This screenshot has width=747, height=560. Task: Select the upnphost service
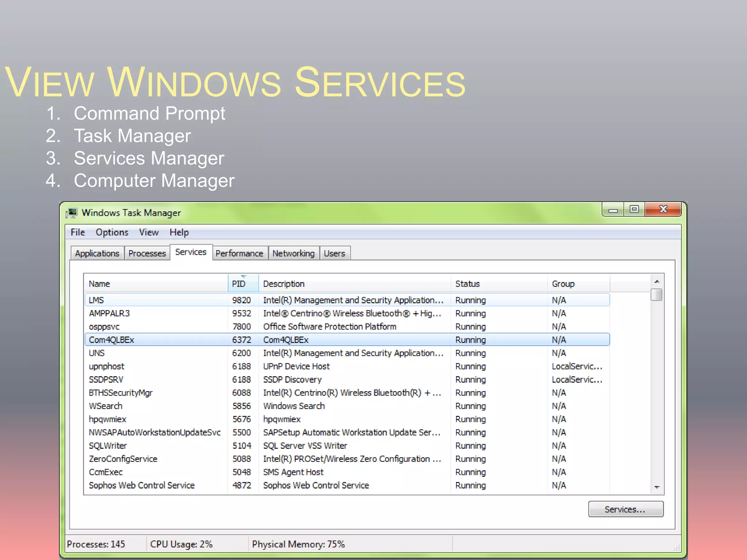point(107,366)
